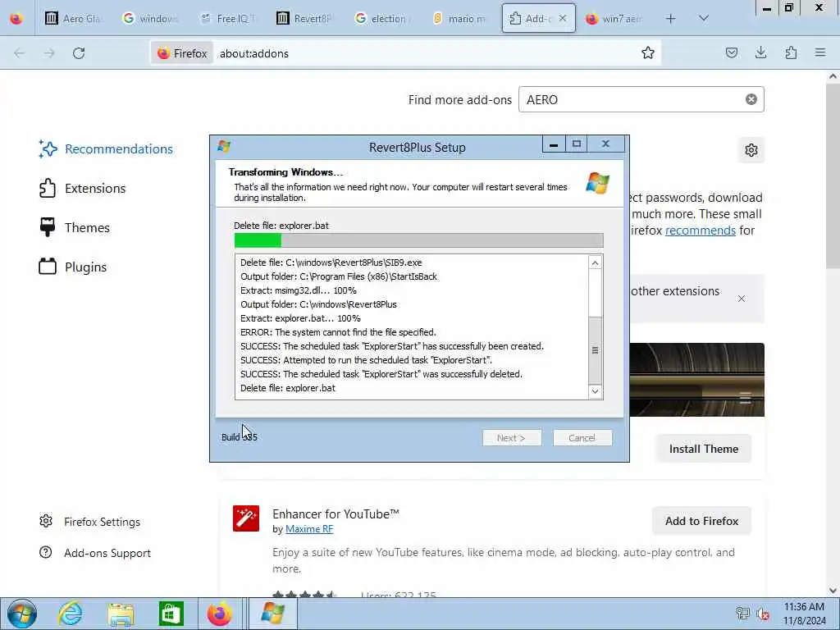
Task: Minimize the Revert8Plus Setup window
Action: (554, 144)
